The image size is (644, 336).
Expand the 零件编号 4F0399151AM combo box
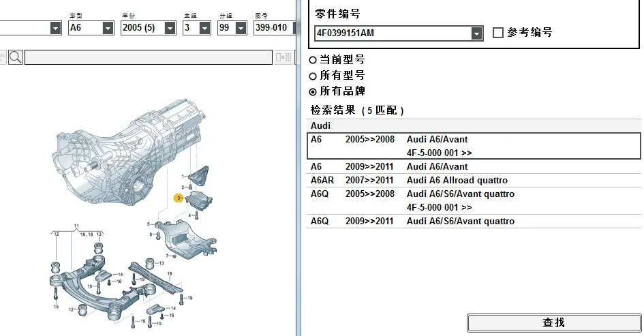(476, 33)
